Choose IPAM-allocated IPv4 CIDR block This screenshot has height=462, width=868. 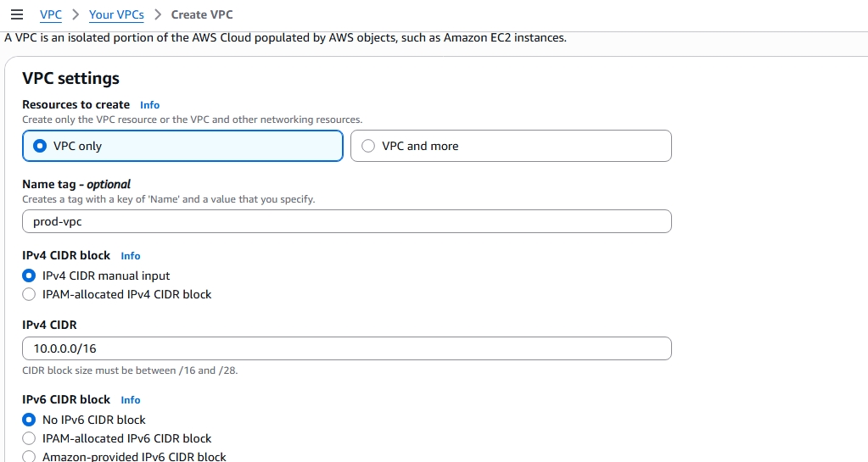pos(29,294)
